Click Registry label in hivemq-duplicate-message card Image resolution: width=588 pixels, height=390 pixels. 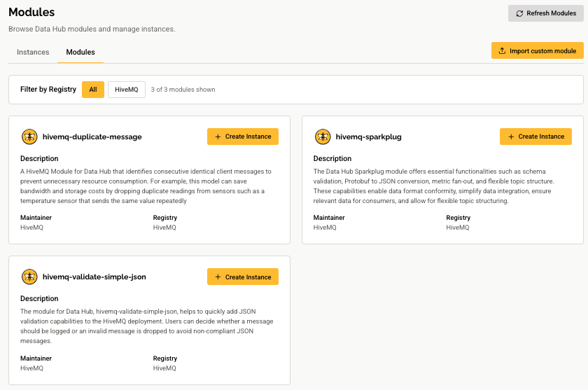click(x=165, y=218)
